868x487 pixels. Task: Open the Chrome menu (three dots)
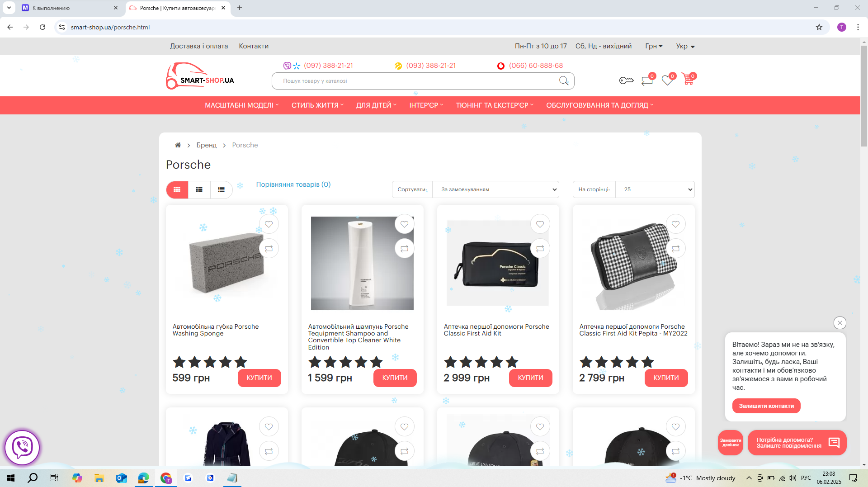pos(858,27)
